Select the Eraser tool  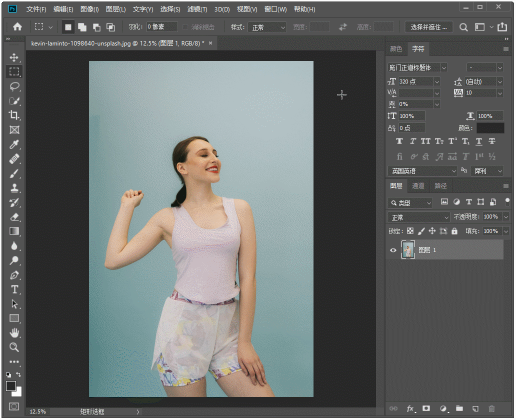pos(14,217)
